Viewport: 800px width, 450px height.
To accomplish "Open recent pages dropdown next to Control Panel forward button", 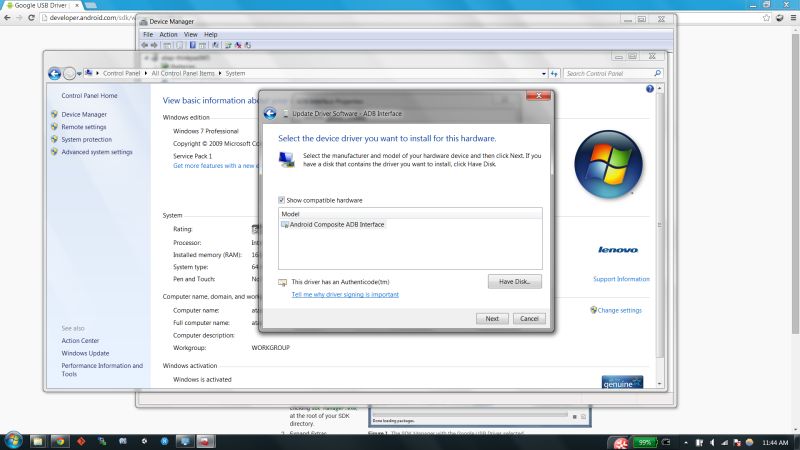I will (x=79, y=74).
